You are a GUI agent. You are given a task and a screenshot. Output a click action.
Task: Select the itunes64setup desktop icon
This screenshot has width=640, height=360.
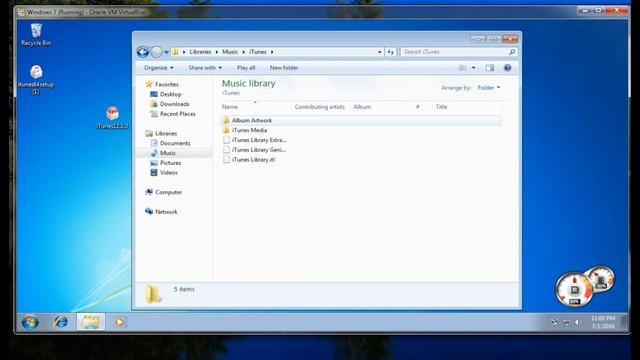click(x=36, y=79)
